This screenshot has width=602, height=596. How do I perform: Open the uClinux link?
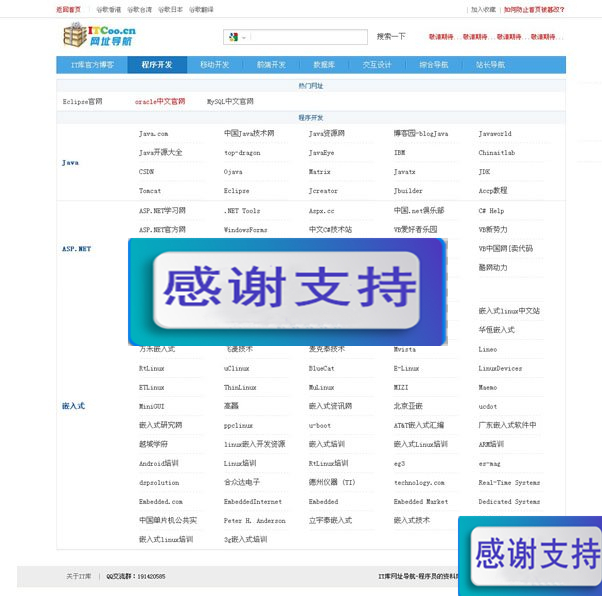[236, 368]
